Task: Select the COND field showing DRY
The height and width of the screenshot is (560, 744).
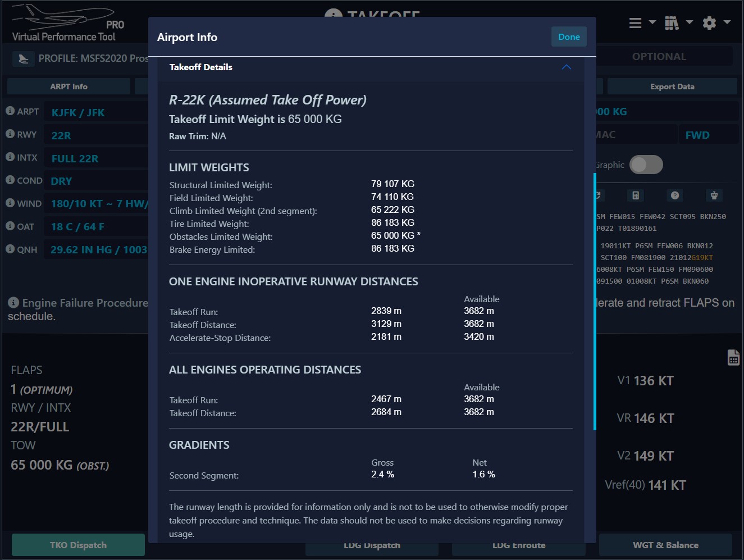Action: click(95, 181)
